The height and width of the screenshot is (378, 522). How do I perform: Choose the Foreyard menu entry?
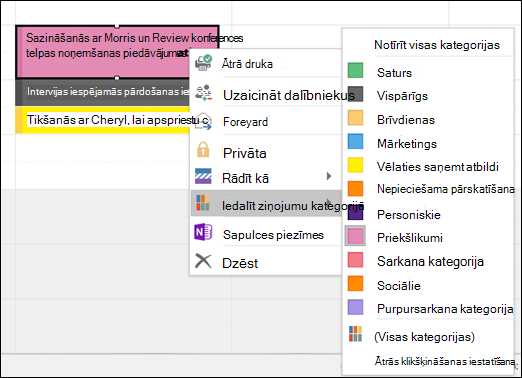click(266, 122)
